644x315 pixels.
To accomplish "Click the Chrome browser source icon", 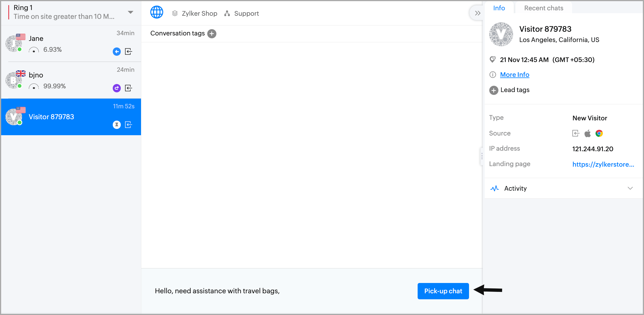I will point(599,133).
